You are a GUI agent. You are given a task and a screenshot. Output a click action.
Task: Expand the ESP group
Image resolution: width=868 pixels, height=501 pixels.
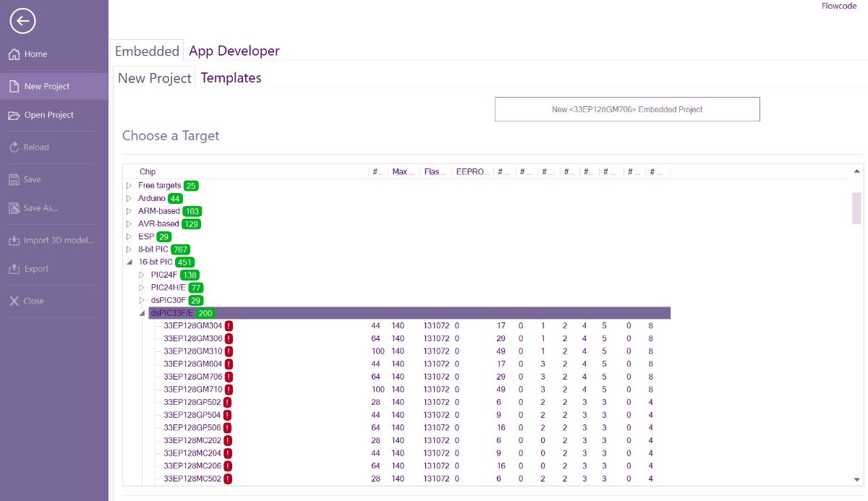pyautogui.click(x=129, y=236)
